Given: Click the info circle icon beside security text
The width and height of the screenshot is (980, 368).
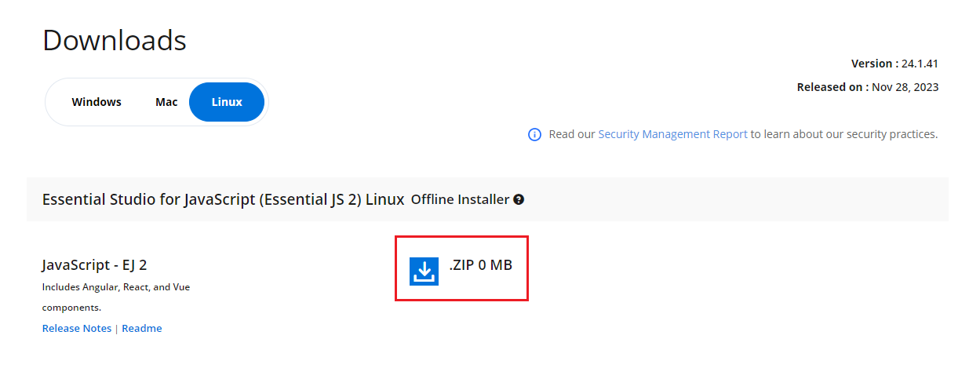Looking at the screenshot, I should (534, 135).
